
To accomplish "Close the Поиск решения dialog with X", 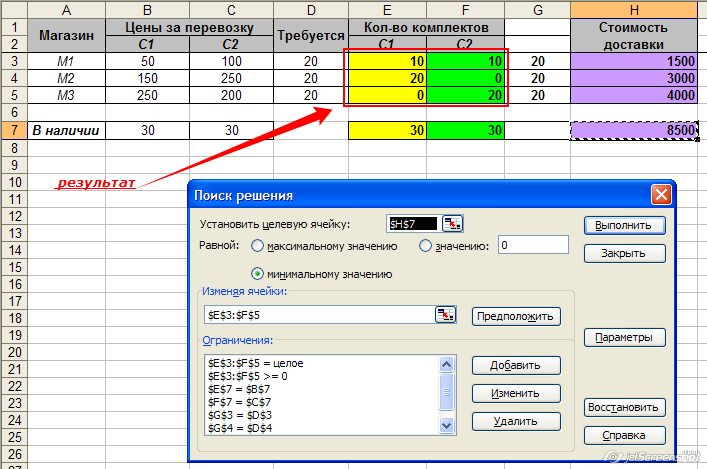I will pos(661,195).
